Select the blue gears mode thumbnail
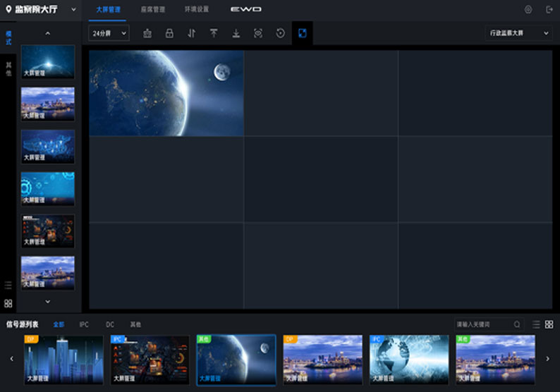This screenshot has height=392, width=560. point(48,189)
